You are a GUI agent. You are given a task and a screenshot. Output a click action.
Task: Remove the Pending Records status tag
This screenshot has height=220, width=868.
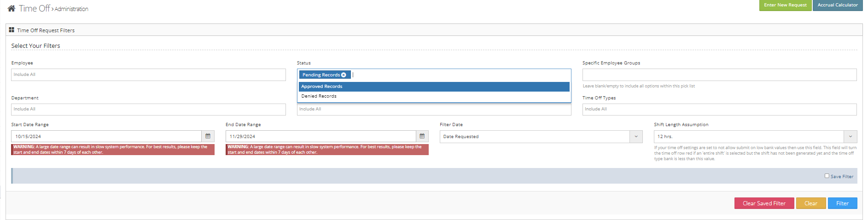344,75
